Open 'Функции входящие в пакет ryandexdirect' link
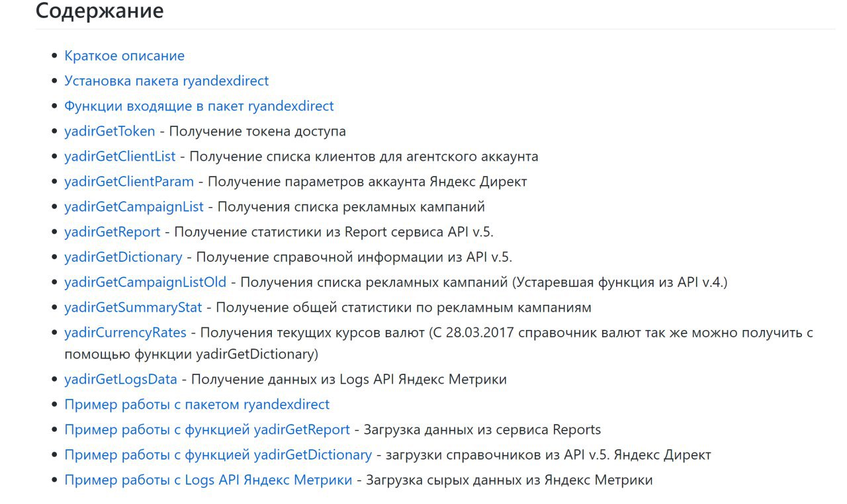 199,106
